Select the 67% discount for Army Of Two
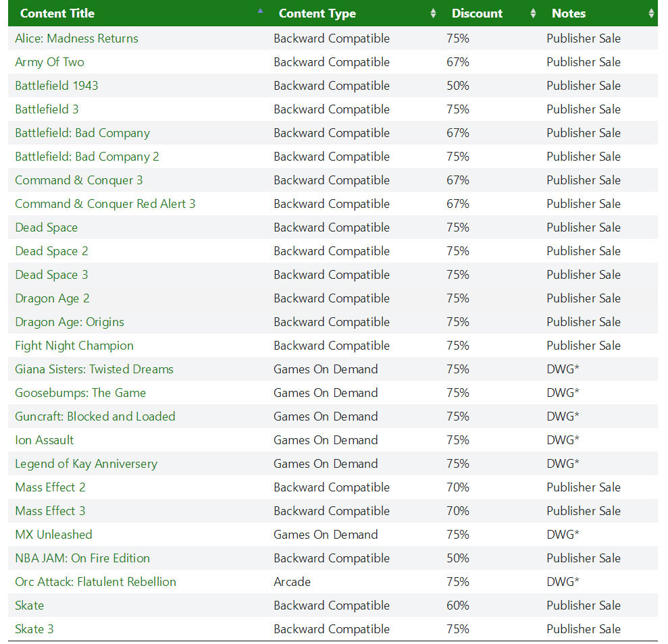 (x=458, y=62)
